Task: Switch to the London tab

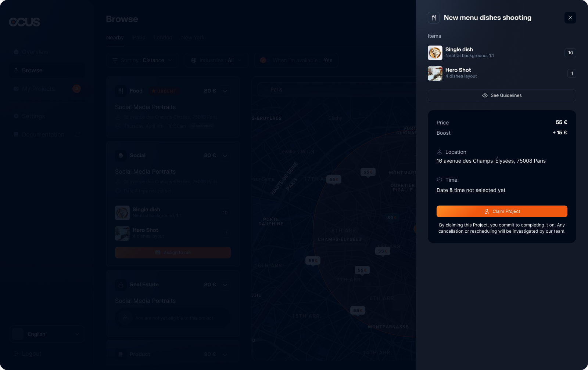Action: [x=163, y=37]
